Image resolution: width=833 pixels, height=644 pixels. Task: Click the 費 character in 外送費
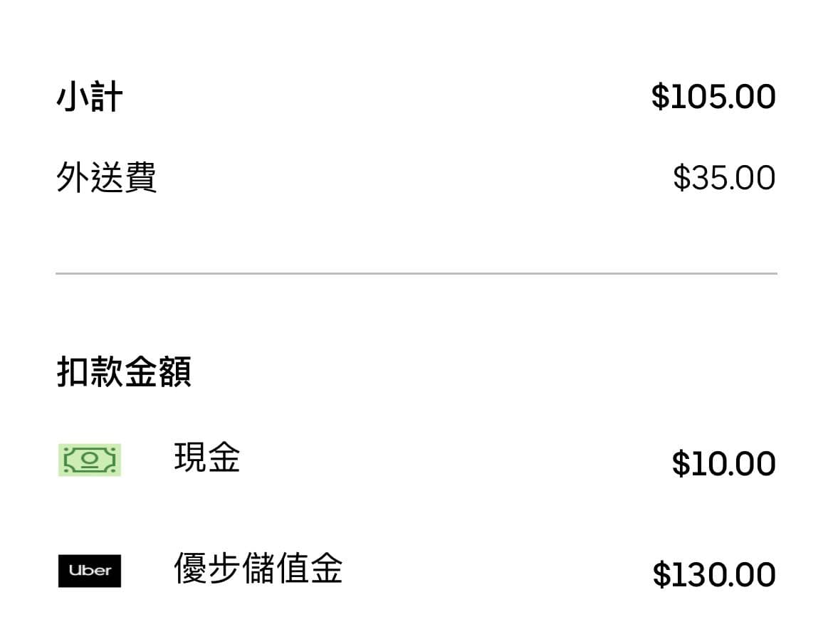click(140, 176)
